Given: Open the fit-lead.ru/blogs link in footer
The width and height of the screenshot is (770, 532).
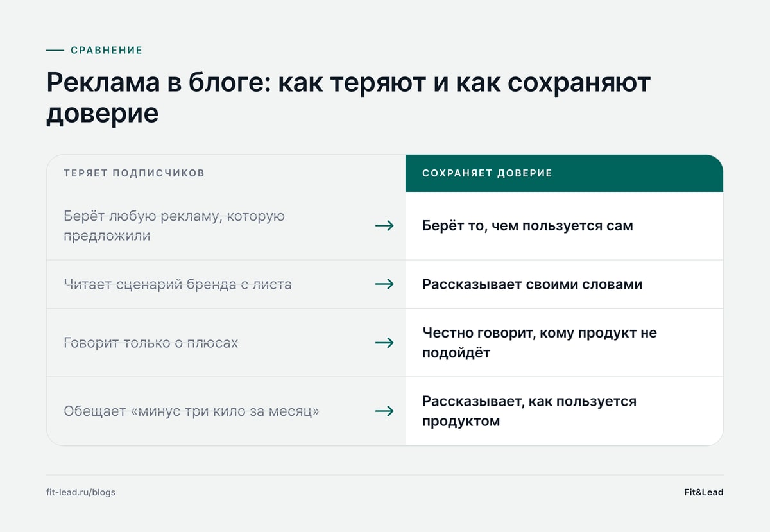Looking at the screenshot, I should (x=81, y=492).
